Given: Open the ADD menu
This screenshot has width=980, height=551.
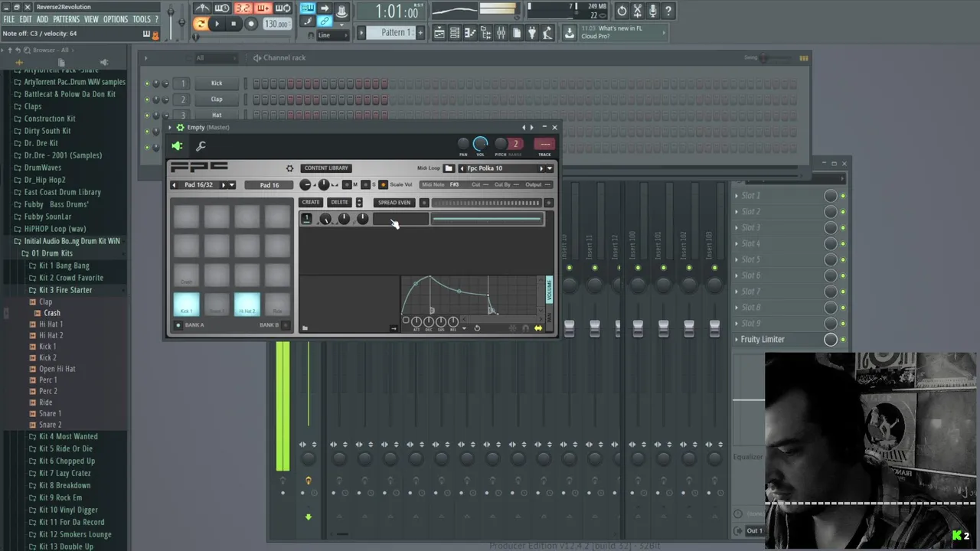Looking at the screenshot, I should pos(42,19).
